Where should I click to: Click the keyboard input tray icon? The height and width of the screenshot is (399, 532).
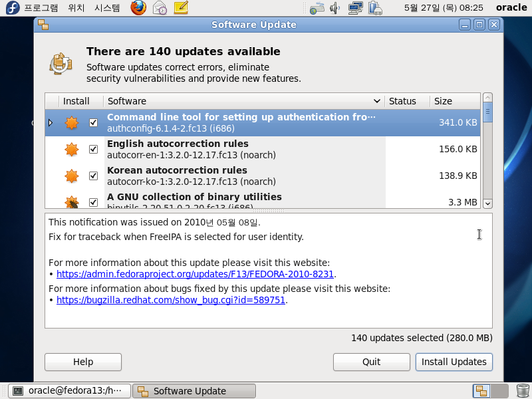[317, 8]
